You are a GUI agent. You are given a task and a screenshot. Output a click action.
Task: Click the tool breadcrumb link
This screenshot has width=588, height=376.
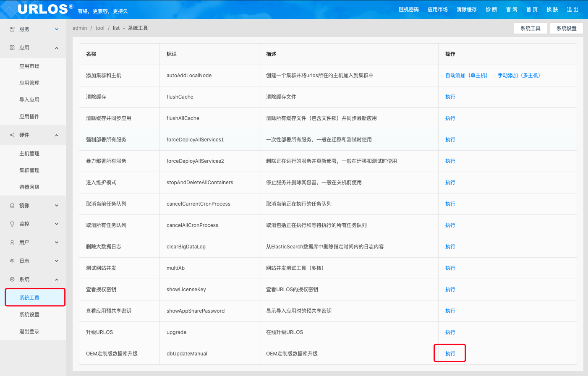100,28
